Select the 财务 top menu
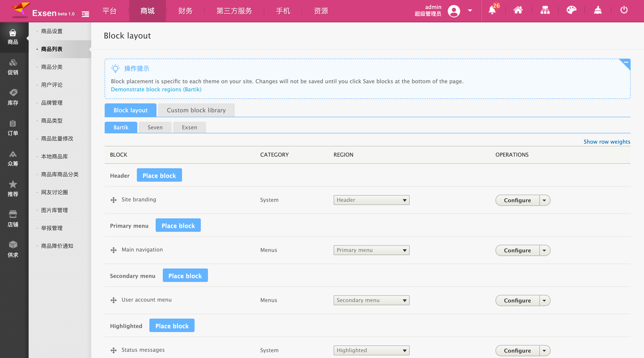Viewport: 644px width, 358px height. (186, 11)
